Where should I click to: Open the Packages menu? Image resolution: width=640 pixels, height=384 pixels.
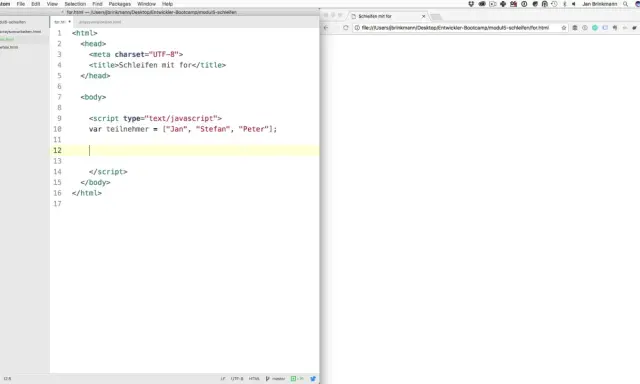tap(120, 4)
